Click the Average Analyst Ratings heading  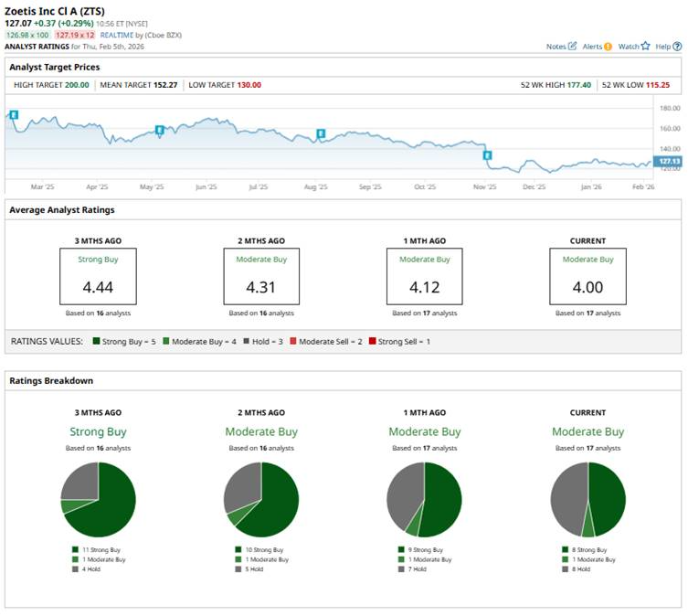pos(62,210)
